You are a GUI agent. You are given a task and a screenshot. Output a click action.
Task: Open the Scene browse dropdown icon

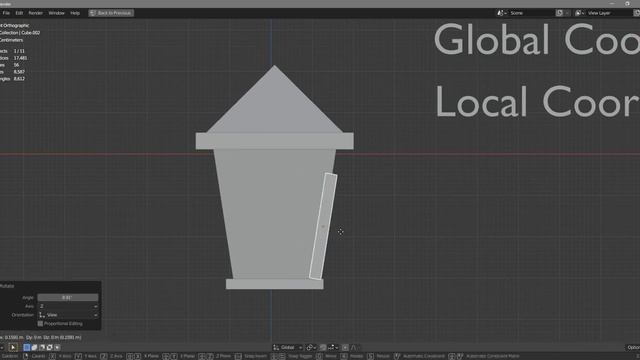coord(502,13)
